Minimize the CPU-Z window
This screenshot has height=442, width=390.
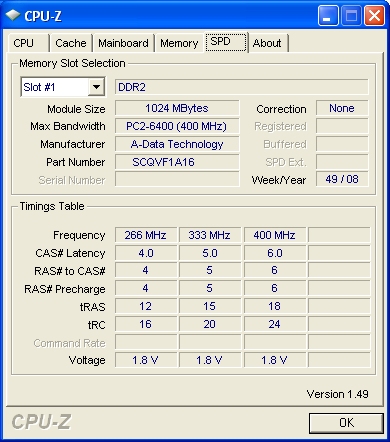[x=328, y=15]
